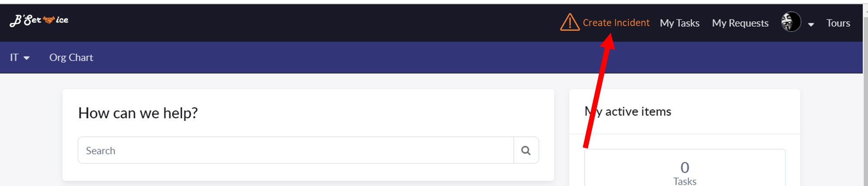This screenshot has height=186, width=868.
Task: Click the warning triangle incident icon
Action: tap(570, 22)
